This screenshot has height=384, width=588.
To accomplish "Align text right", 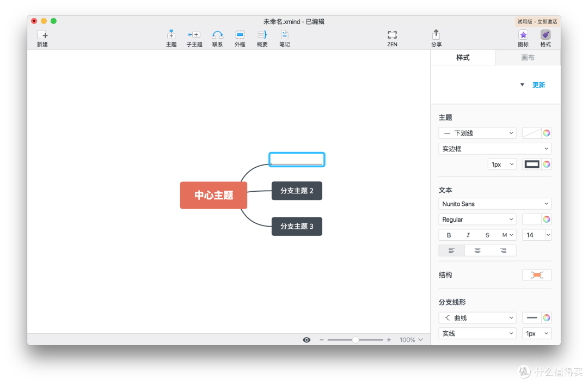I will pos(503,251).
